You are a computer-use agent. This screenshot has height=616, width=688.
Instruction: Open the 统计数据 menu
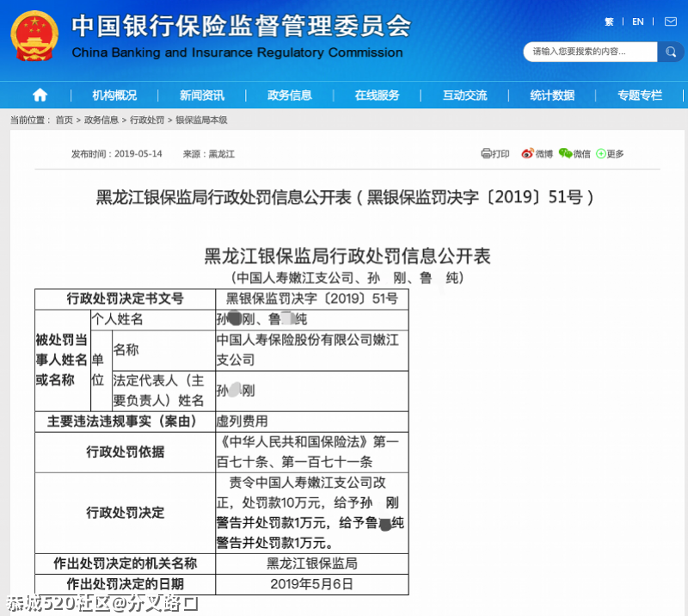pos(552,95)
